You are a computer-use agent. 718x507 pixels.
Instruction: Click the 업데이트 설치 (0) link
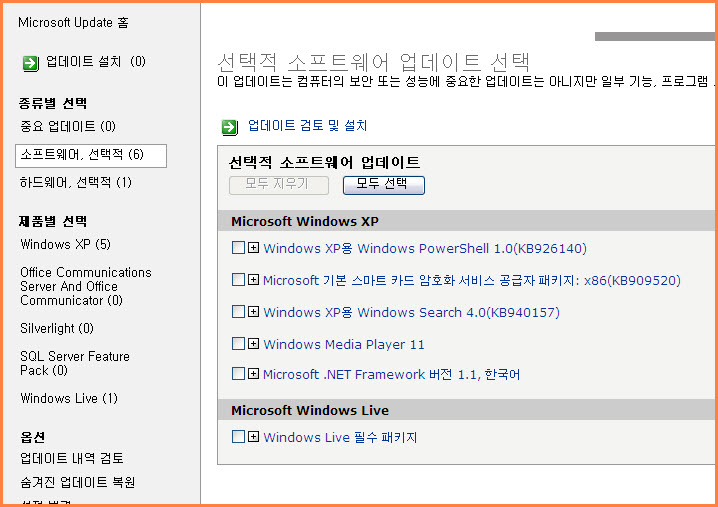96,62
